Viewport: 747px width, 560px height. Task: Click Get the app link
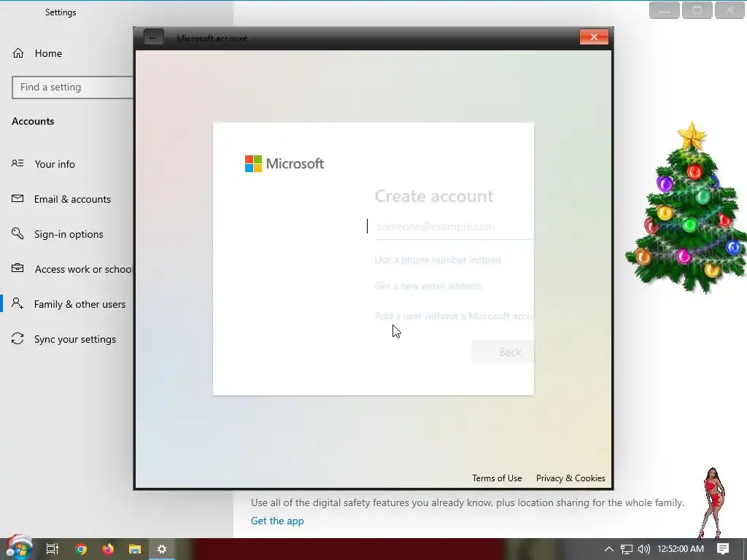[276, 521]
